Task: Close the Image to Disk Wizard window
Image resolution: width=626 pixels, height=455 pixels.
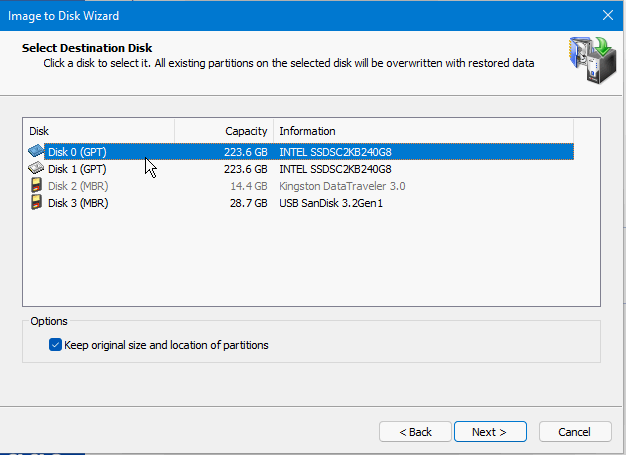Action: coord(607,14)
